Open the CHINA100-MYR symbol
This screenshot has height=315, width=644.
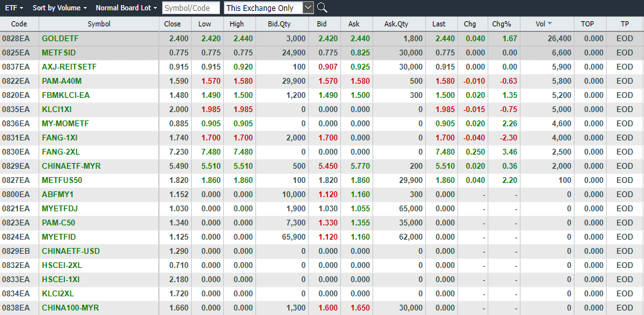tap(71, 308)
